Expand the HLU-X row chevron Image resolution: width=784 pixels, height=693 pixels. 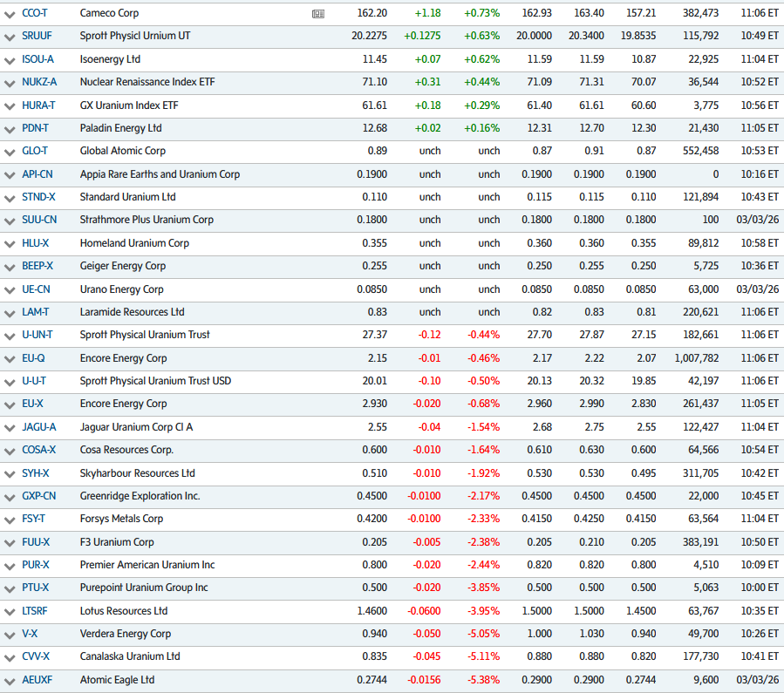(x=10, y=245)
